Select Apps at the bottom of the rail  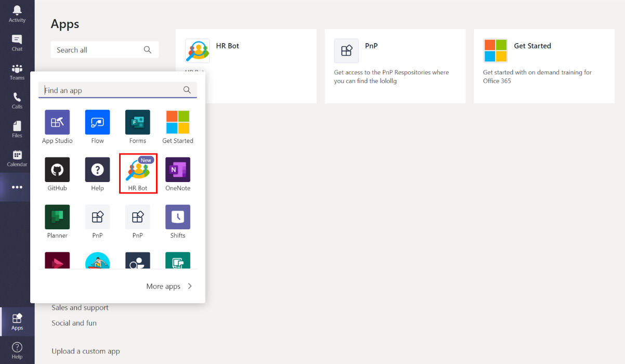tap(17, 322)
